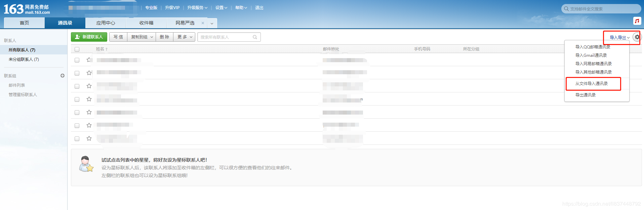Star the fourth contact in the list
This screenshot has width=644, height=210.
coord(89,99)
